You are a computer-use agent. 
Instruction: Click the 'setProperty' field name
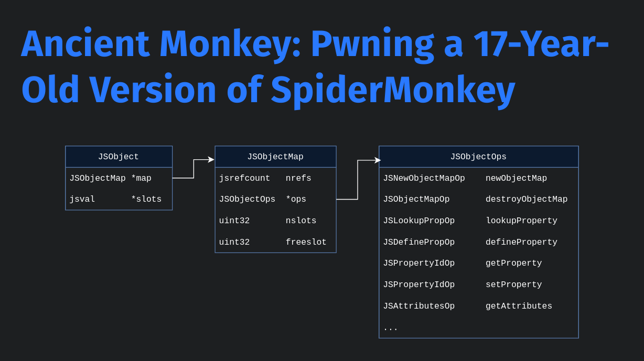pos(513,285)
